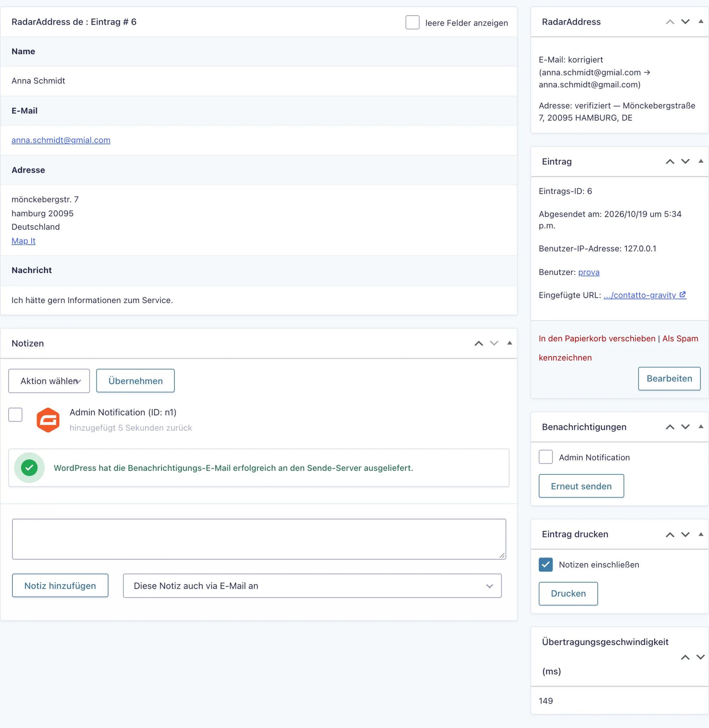Enable 'leere Felder anzeigen' checkbox
This screenshot has width=709, height=728.
tap(412, 22)
